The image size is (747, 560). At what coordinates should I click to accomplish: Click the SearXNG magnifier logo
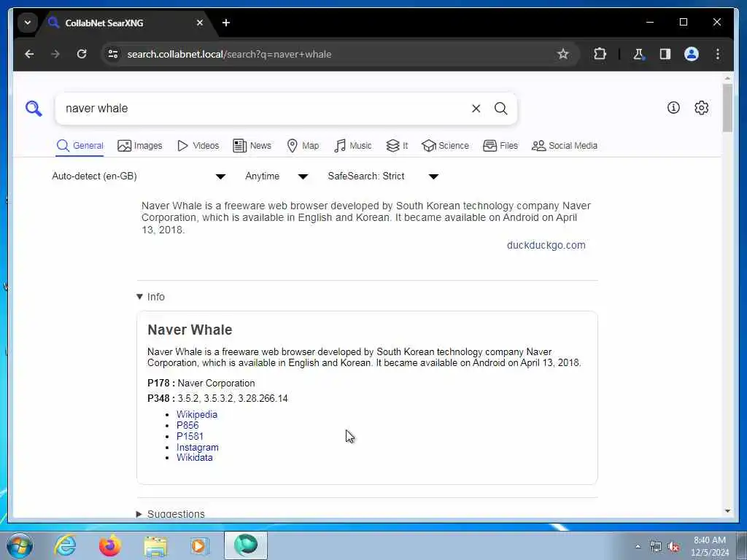(x=34, y=109)
